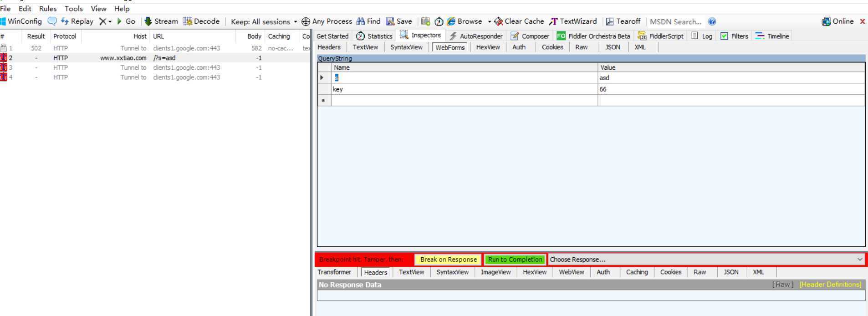Viewport: 868px width, 316px height.
Task: Toggle Stream mode
Action: point(161,21)
